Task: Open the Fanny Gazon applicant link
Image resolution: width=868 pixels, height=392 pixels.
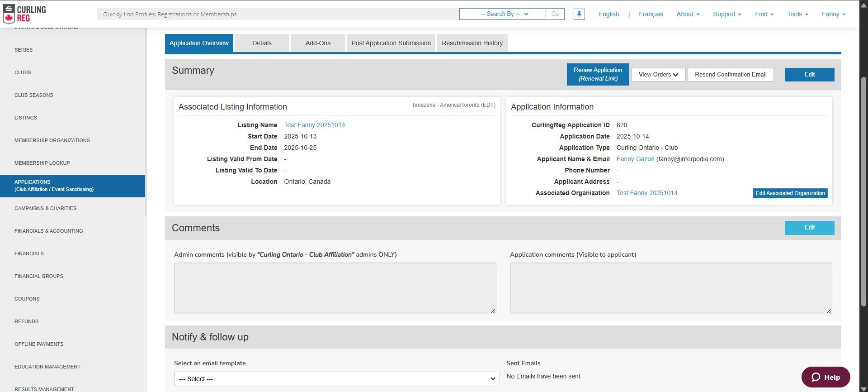Action: [635, 159]
